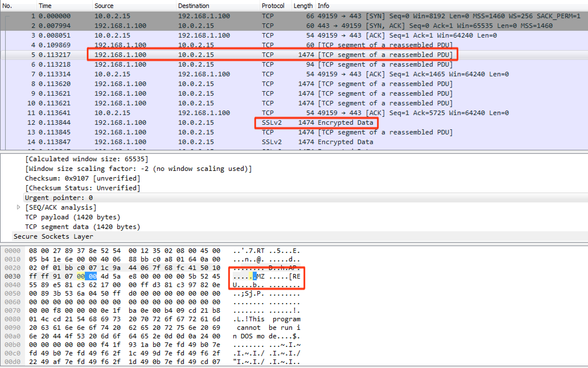Expand the SEQ/ACK analysis tree node
Viewport: 588px width, 368px height.
(18, 207)
